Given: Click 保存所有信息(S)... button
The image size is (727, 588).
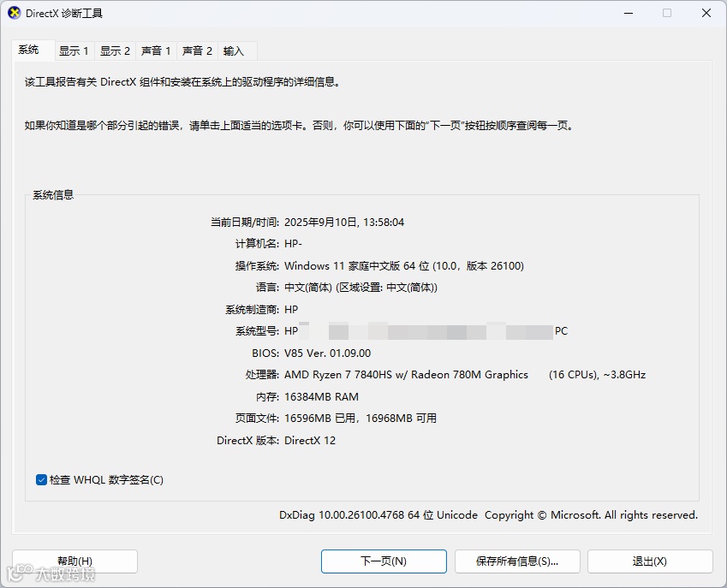Looking at the screenshot, I should [x=517, y=561].
